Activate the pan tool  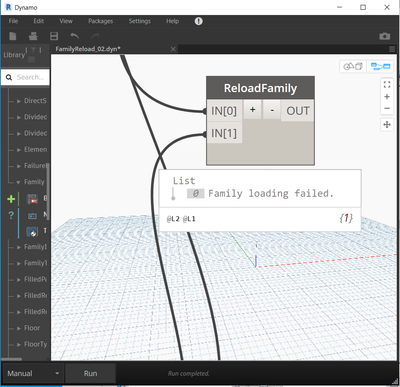pyautogui.click(x=387, y=125)
